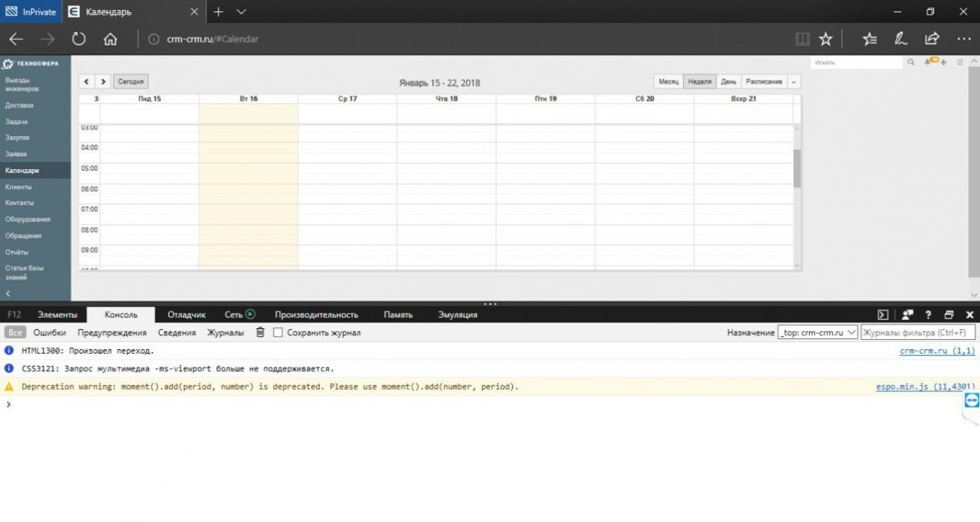
Task: Enable the Сохранить журнал checkbox
Action: 278,333
